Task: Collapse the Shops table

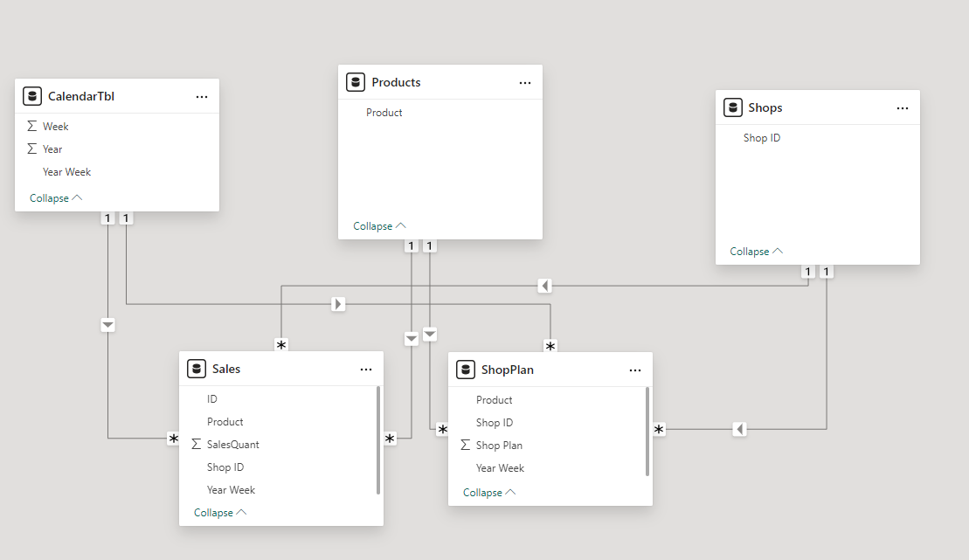Action: pos(756,252)
